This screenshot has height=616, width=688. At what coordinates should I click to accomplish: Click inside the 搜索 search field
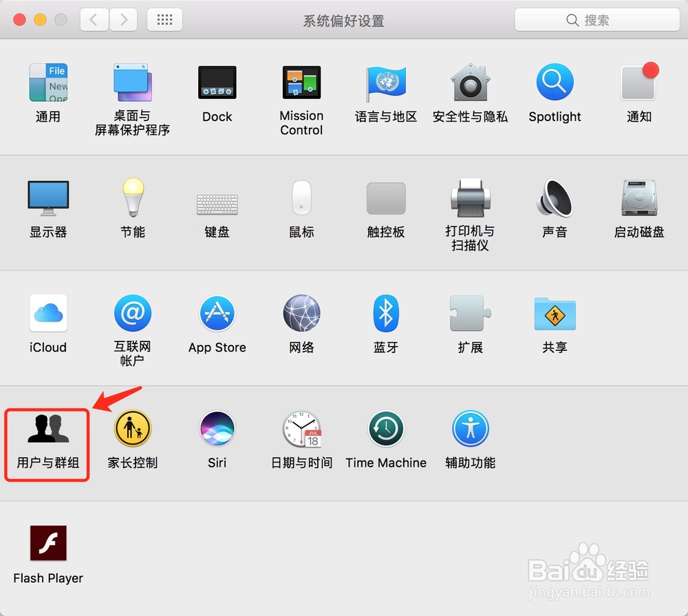[597, 19]
